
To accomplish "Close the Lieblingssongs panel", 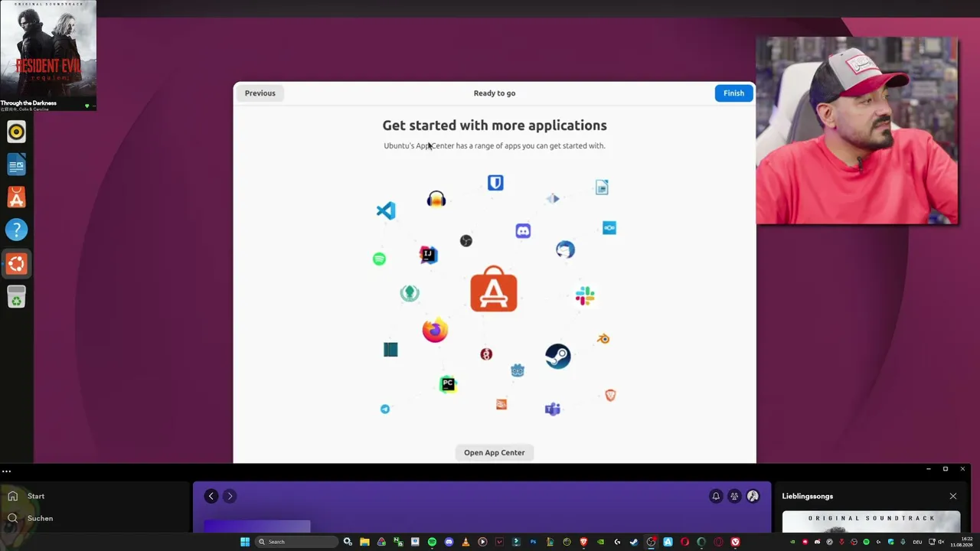I will pos(953,496).
